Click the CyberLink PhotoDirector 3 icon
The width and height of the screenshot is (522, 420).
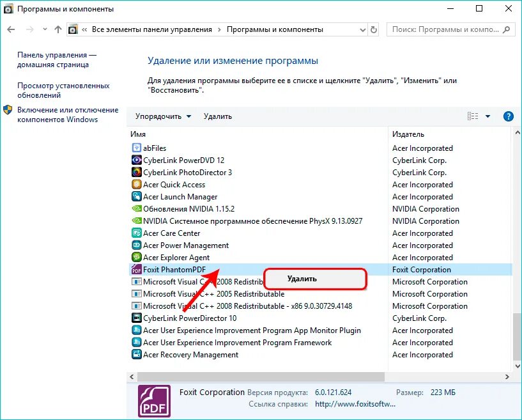pos(137,172)
